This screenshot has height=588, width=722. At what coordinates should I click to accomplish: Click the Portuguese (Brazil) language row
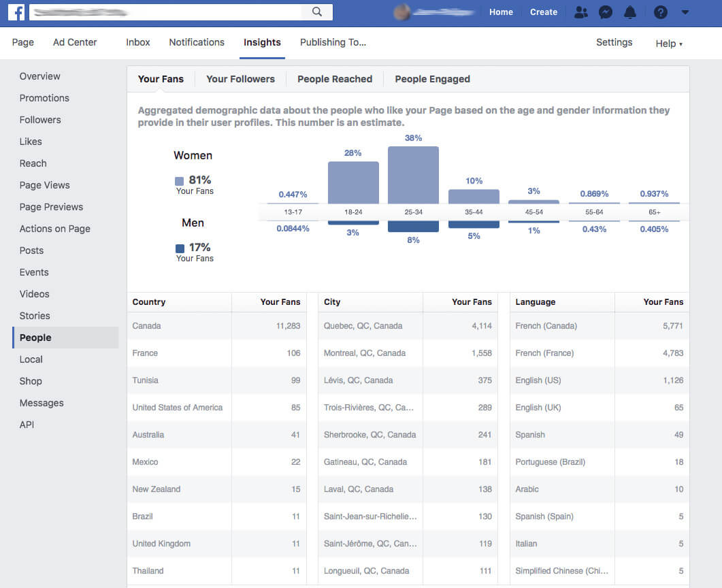[x=600, y=462]
